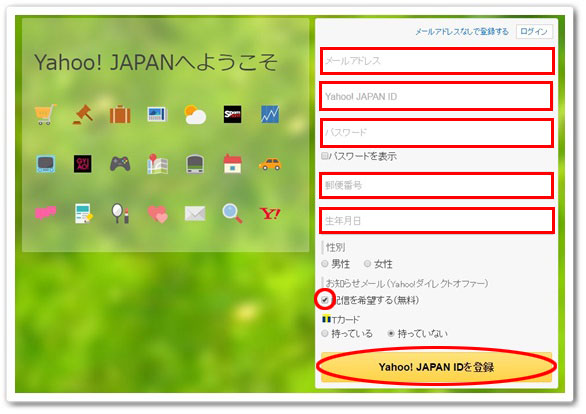Image resolution: width=586 pixels, height=414 pixels.
Task: Select the 男性 gender radio button
Action: pyautogui.click(x=325, y=264)
